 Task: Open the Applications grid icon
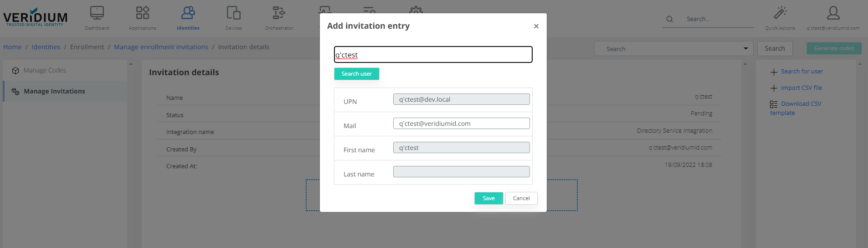[143, 13]
